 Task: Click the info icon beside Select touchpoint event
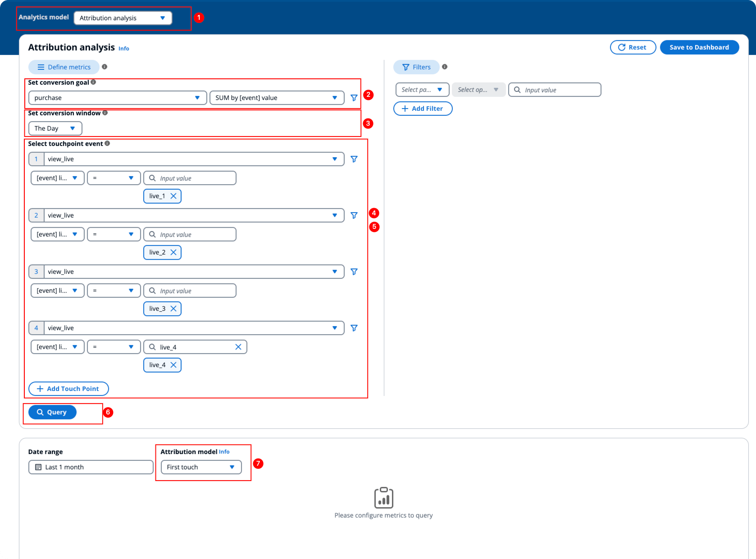(107, 143)
